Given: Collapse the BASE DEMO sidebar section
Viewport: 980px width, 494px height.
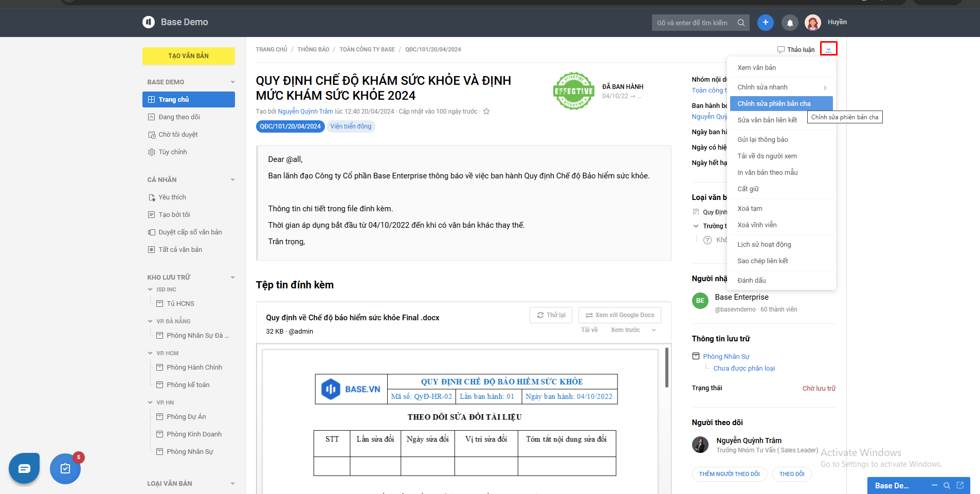Looking at the screenshot, I should (x=233, y=82).
